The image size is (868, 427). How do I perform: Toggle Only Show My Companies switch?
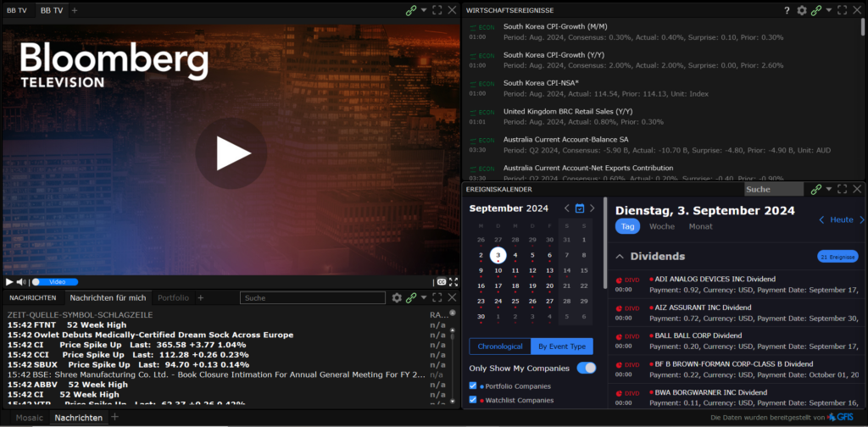[587, 368]
